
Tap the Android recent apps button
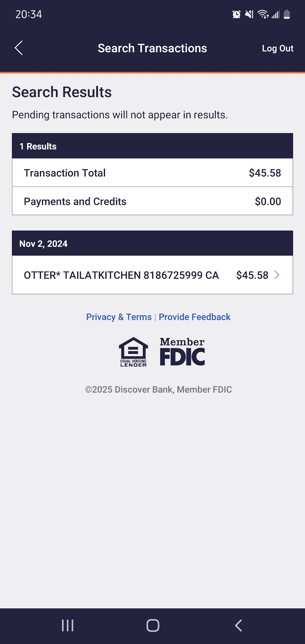pyautogui.click(x=68, y=626)
